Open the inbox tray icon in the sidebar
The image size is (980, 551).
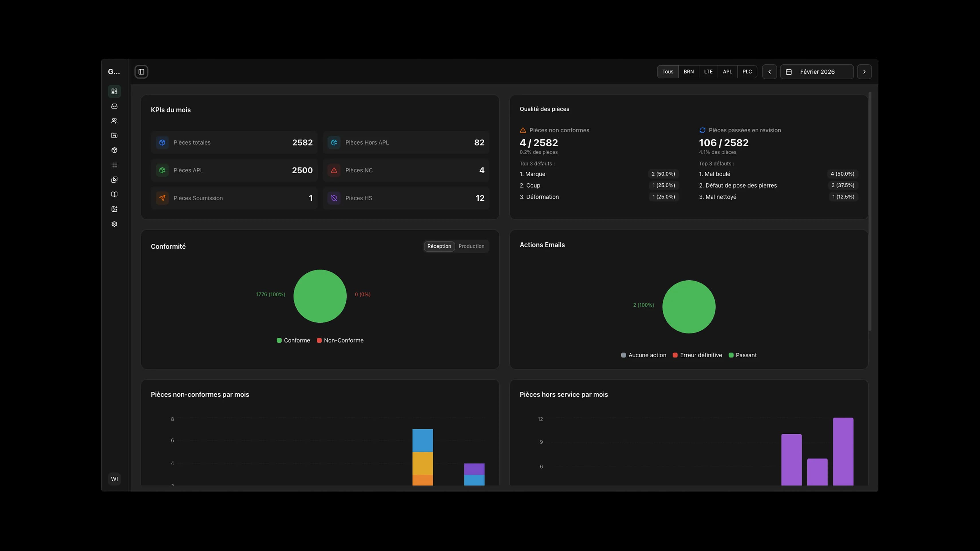click(114, 106)
